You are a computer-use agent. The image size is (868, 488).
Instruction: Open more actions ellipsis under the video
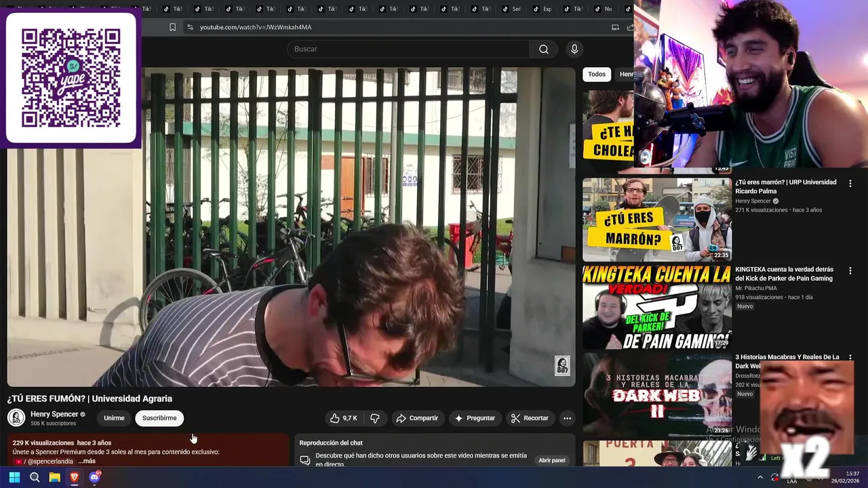[567, 418]
